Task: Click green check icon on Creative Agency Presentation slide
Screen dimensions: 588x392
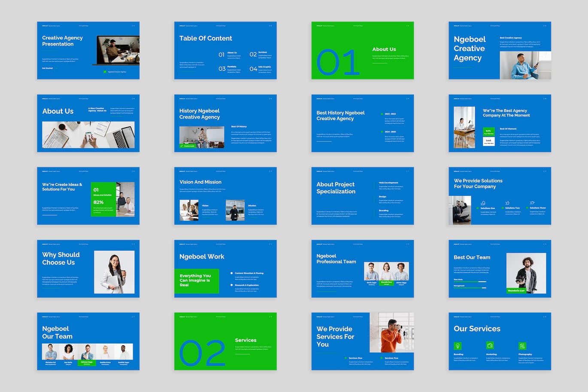Action: click(x=105, y=72)
